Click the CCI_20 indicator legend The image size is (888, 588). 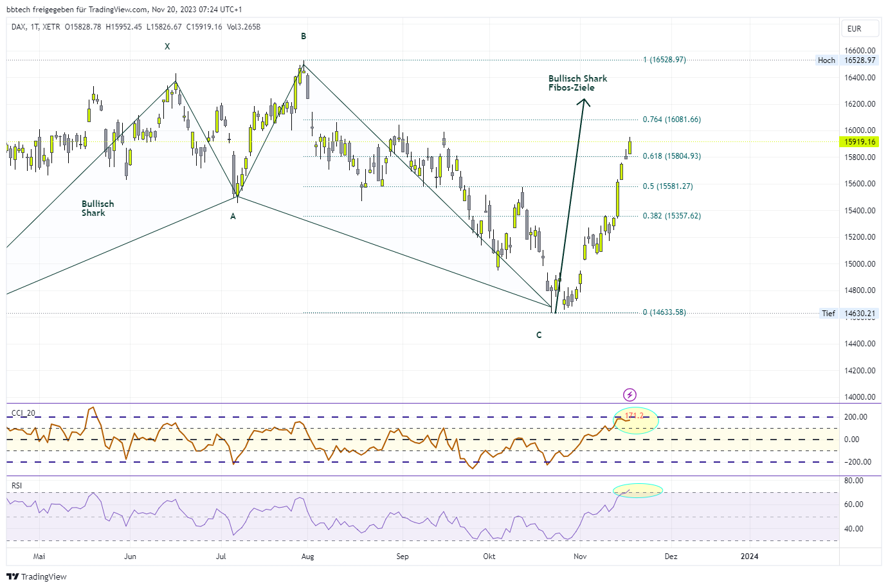tap(23, 413)
